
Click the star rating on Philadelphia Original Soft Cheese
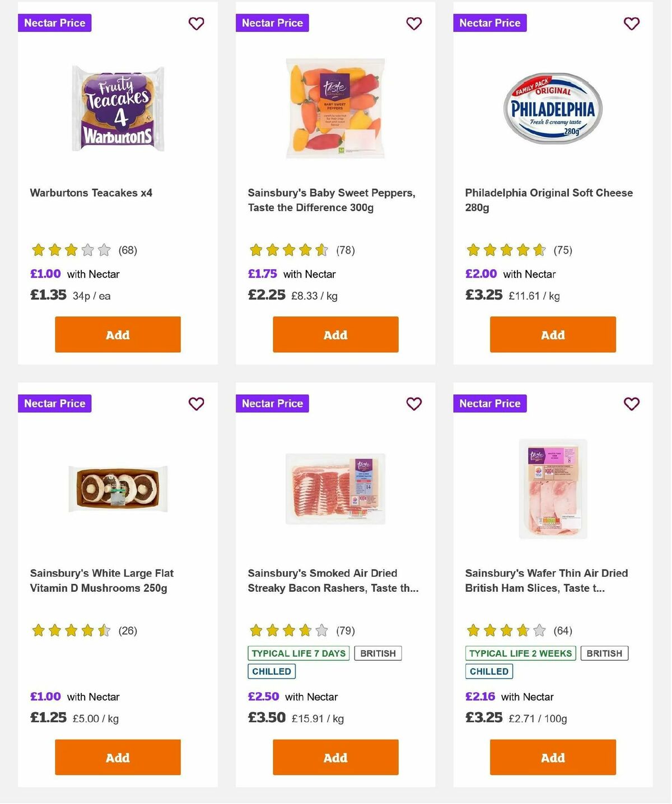click(x=506, y=250)
